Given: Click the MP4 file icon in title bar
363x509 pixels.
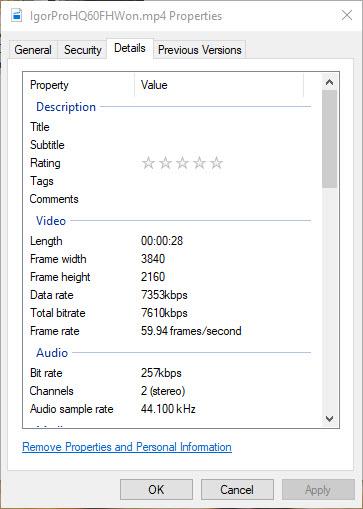Looking at the screenshot, I should click(17, 15).
